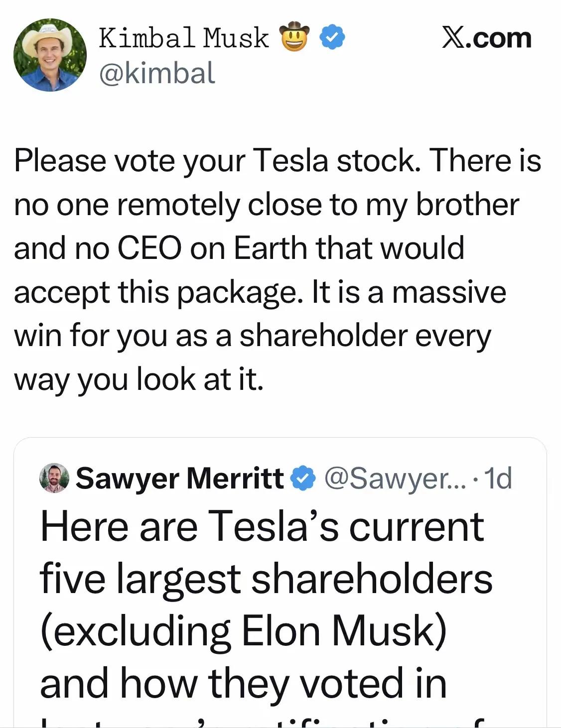Open Sawyer Merritt's small avatar
Screen dimensions: 561x728
(x=54, y=478)
